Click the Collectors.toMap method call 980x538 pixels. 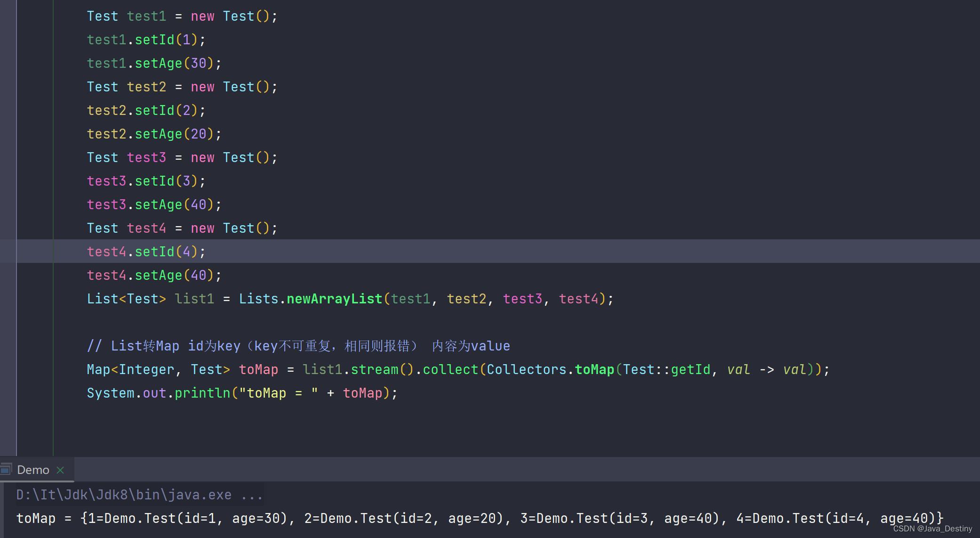pyautogui.click(x=594, y=369)
